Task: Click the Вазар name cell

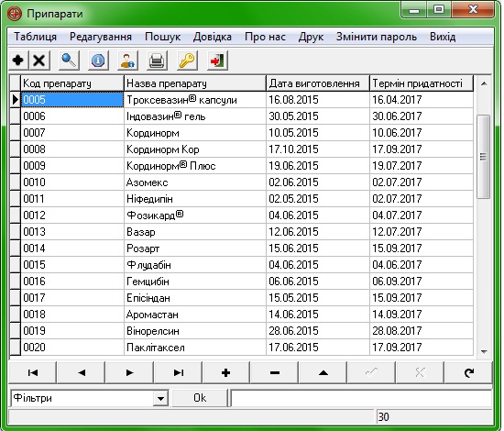Action: 195,232
